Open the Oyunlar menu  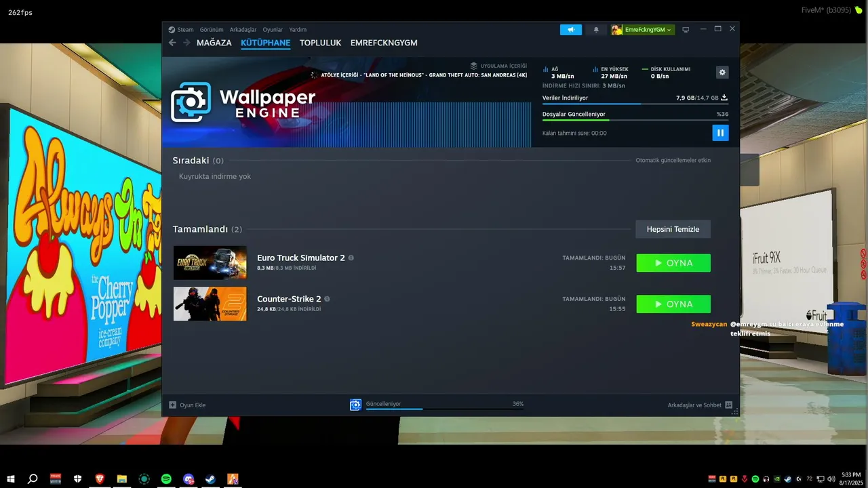click(x=273, y=30)
